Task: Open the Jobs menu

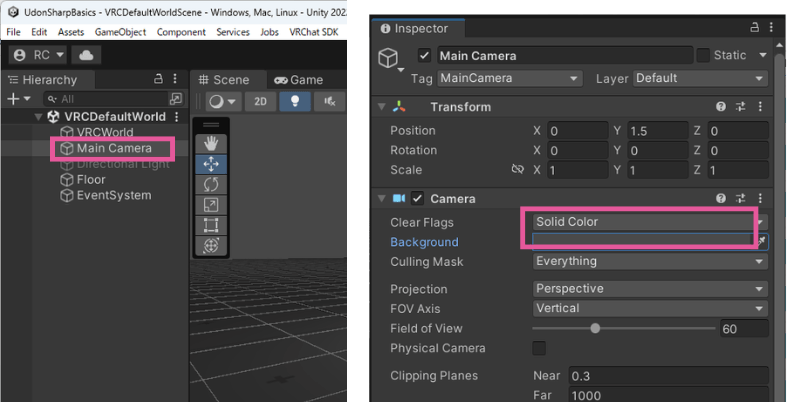Action: [269, 32]
